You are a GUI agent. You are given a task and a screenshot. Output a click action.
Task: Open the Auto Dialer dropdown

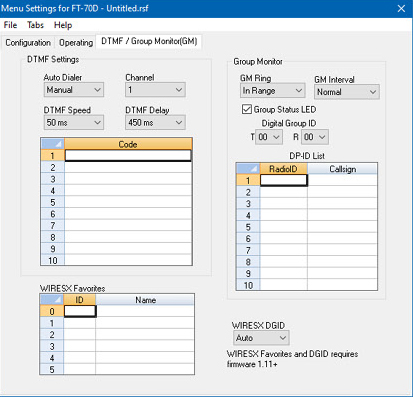click(x=74, y=90)
